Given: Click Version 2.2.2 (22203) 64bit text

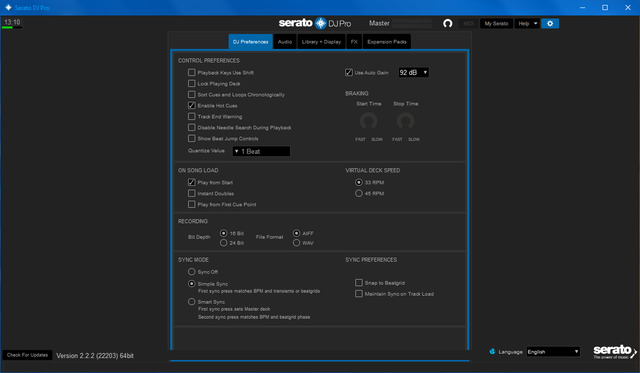Looking at the screenshot, I should (95, 355).
